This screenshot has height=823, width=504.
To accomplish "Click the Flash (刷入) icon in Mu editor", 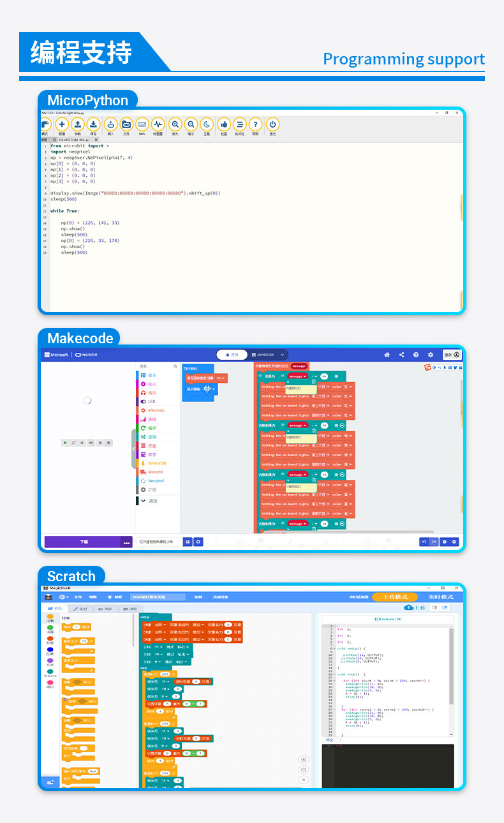I will (x=110, y=126).
